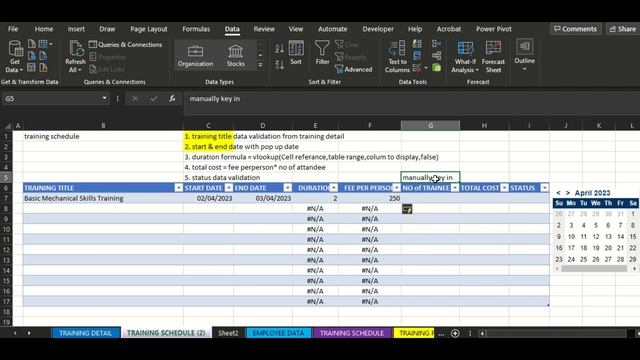Click the Manage Data Model icon
Image resolution: width=640 pixels, height=360 pixels.
(x=436, y=68)
